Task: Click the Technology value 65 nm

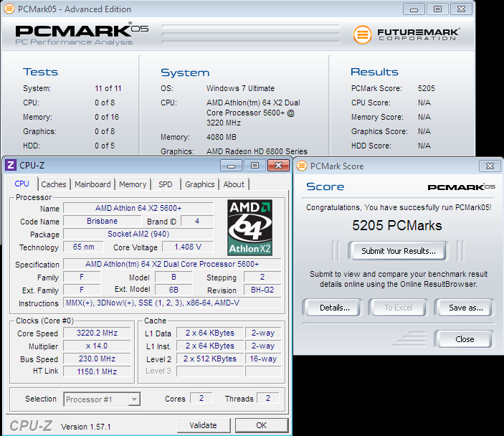Action: point(84,247)
